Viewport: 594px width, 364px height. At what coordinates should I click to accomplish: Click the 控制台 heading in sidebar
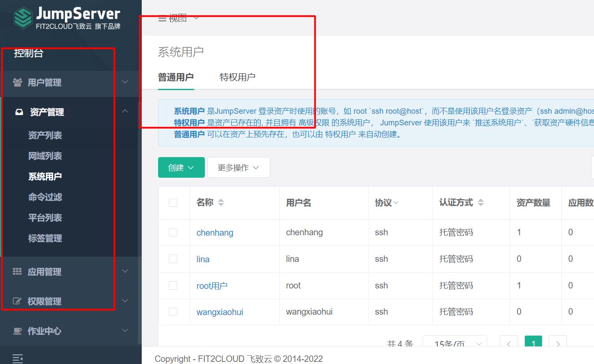pyautogui.click(x=28, y=54)
